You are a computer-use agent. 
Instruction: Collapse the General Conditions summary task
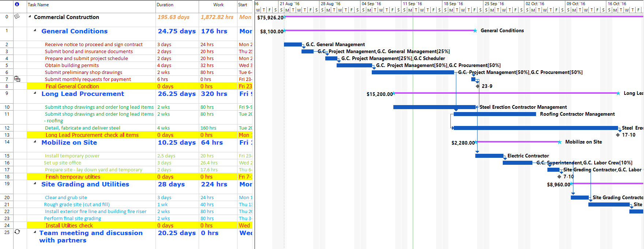tap(35, 31)
